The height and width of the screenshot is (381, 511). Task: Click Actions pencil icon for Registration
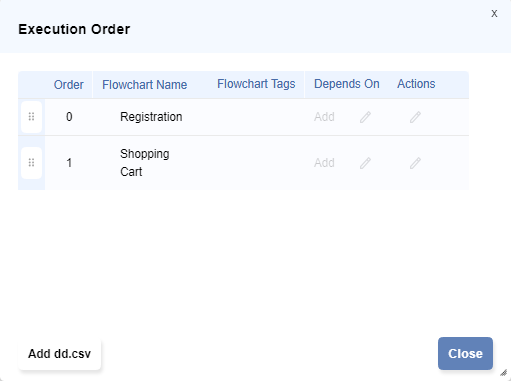415,117
